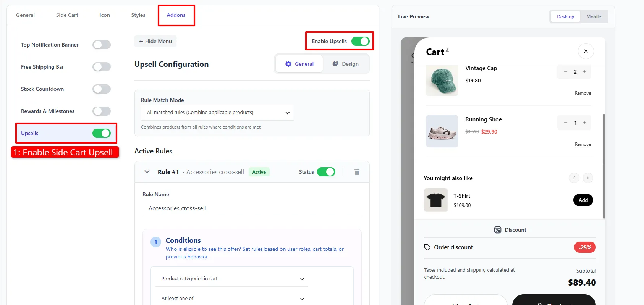
Task: Delete Rule #1 with the trash icon
Action: (x=357, y=172)
